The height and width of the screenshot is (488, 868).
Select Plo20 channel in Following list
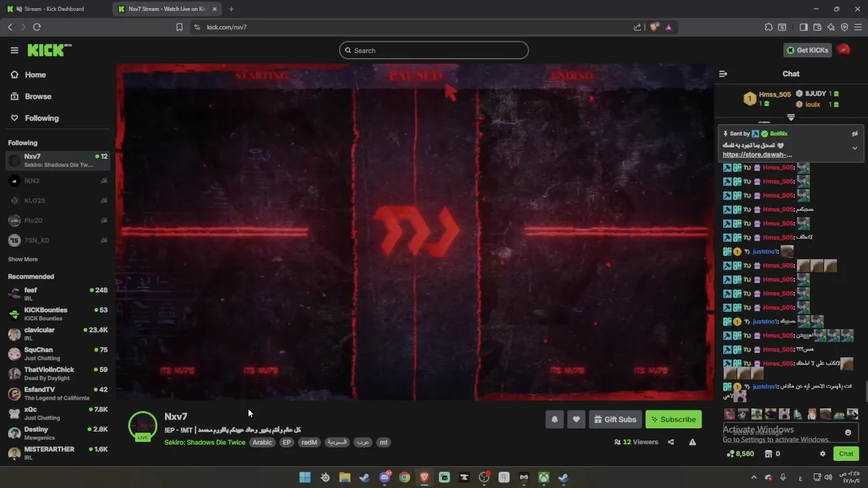(58, 220)
